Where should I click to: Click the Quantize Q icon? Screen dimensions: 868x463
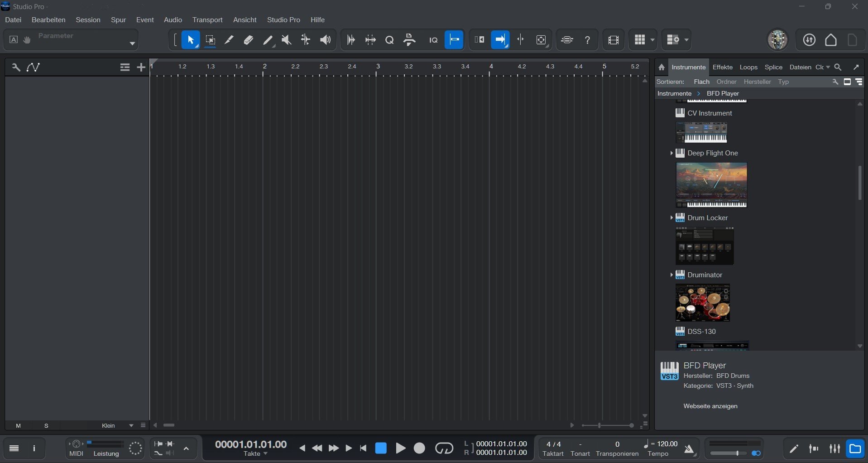tap(389, 40)
